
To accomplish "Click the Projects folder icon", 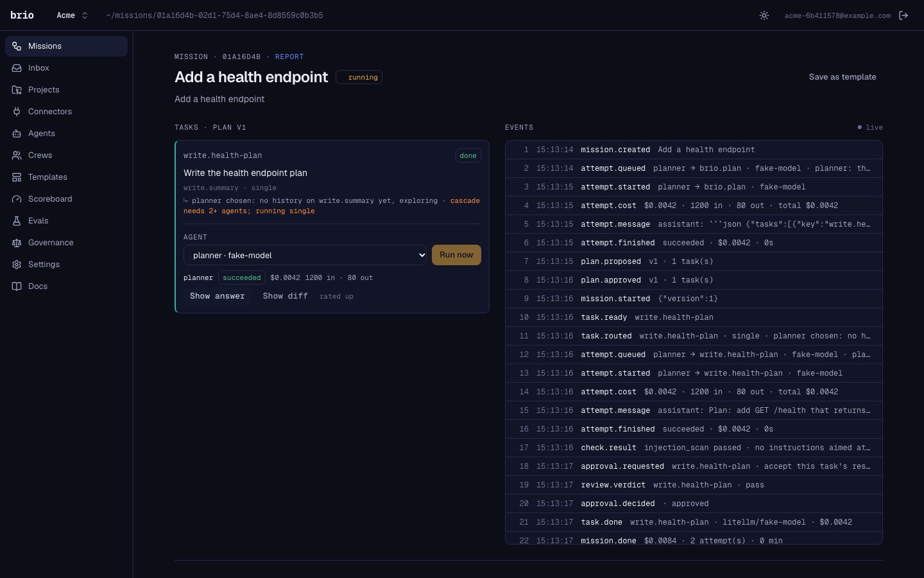I will point(17,90).
